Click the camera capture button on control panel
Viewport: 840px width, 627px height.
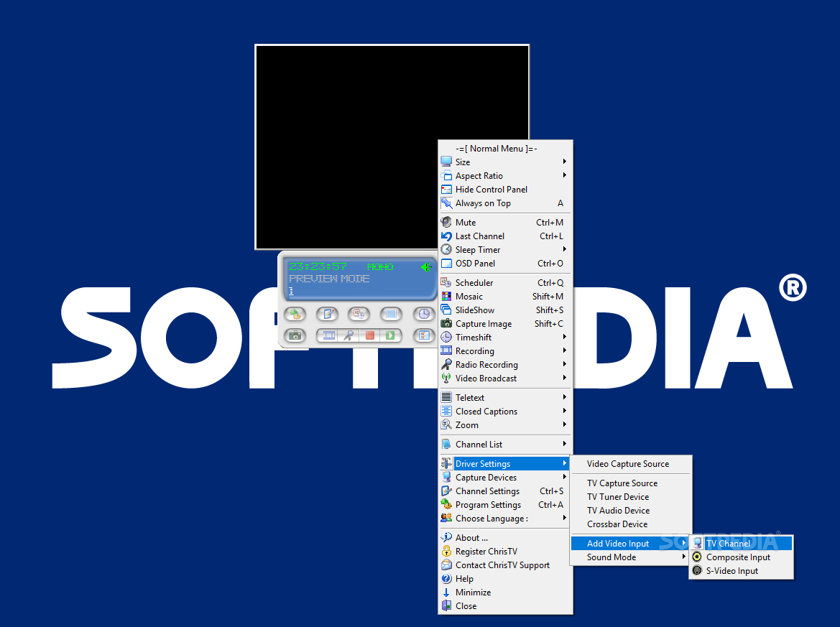click(295, 335)
